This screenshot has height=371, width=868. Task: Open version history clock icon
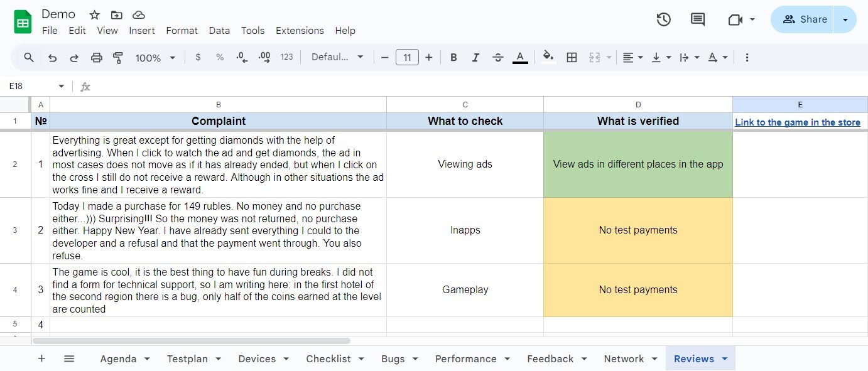(x=663, y=19)
